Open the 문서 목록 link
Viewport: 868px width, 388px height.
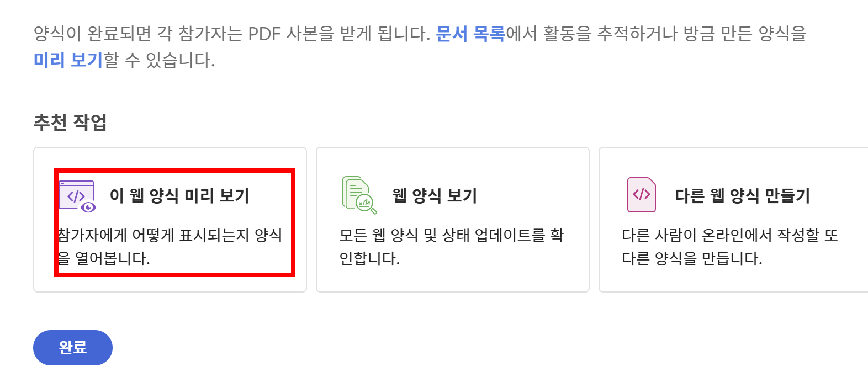[470, 34]
